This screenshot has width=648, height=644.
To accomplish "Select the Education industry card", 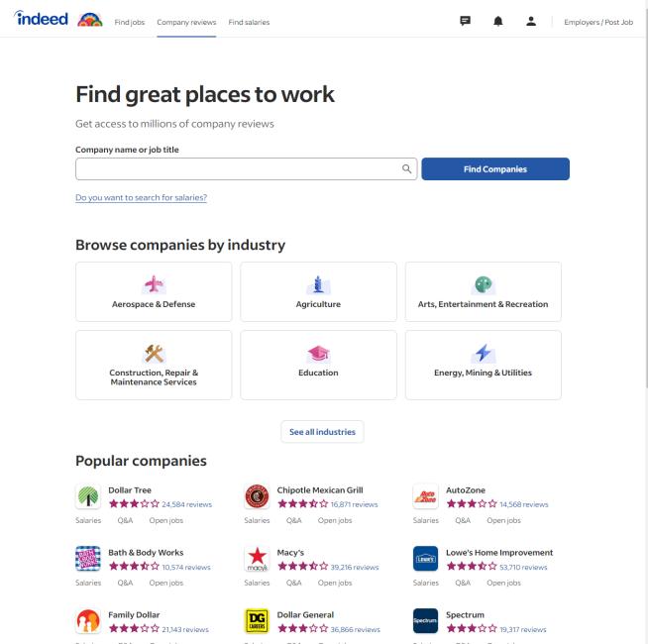I will click(318, 365).
